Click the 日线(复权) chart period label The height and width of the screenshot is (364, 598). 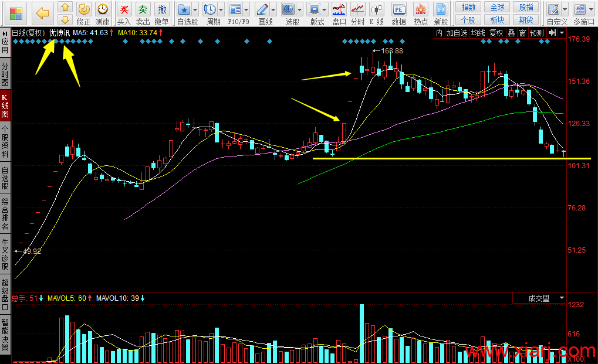coord(29,33)
